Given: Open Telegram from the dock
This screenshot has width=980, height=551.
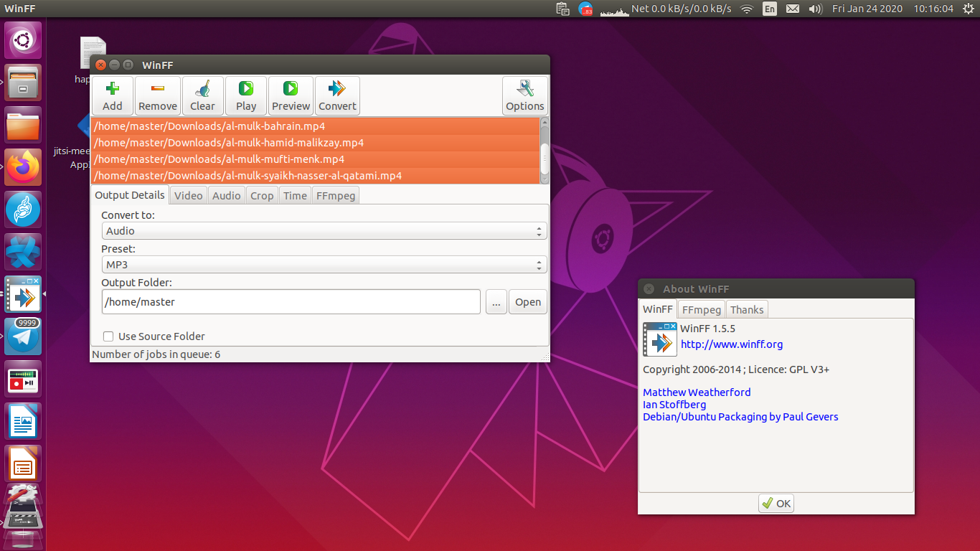Looking at the screenshot, I should [23, 336].
